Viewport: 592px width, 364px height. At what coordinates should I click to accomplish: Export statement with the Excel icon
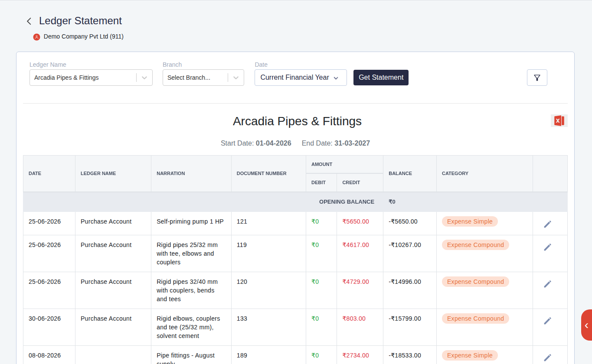pyautogui.click(x=559, y=121)
